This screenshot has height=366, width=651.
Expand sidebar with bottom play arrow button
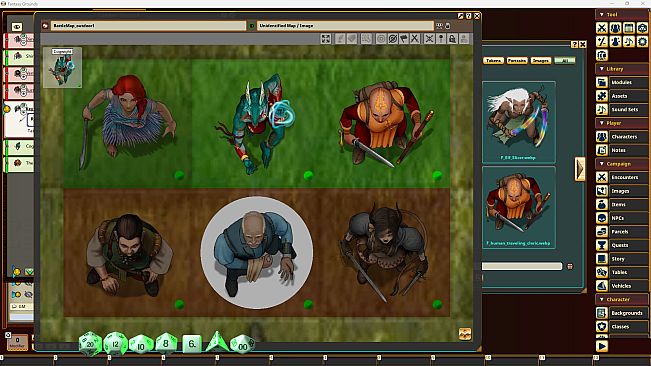click(602, 346)
